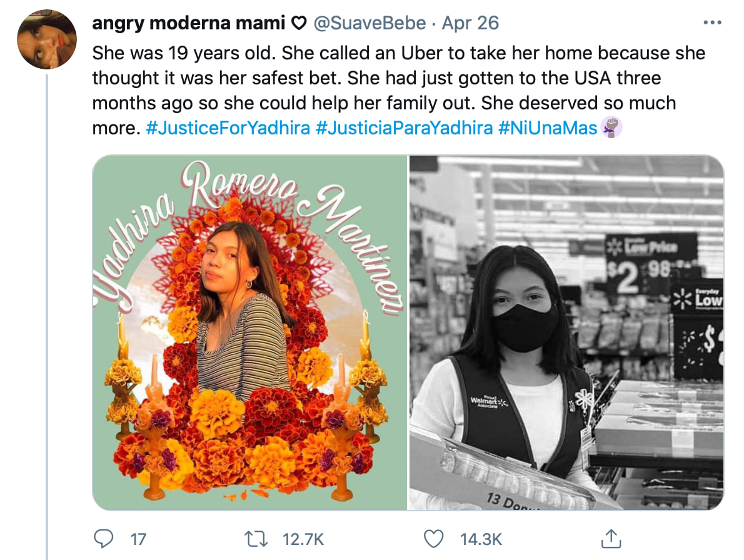
Task: Enlarge the left marigold memorial artwork image
Action: pyautogui.click(x=250, y=332)
